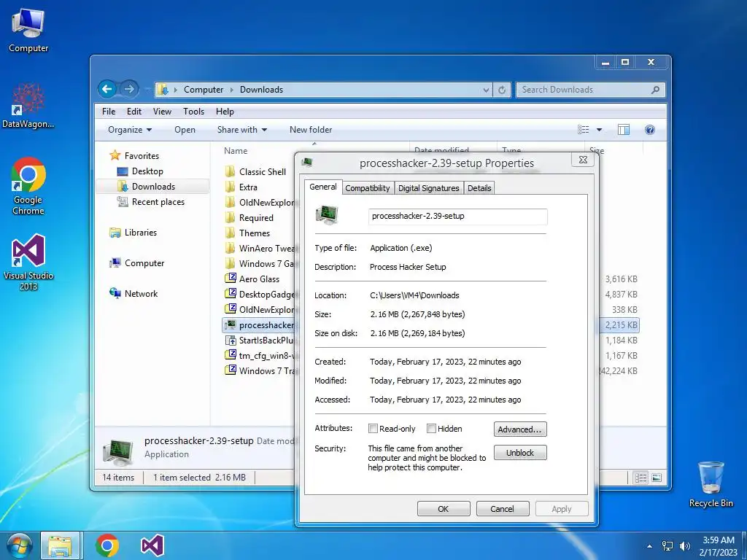Open the Help menu
The width and height of the screenshot is (747, 560).
point(225,112)
